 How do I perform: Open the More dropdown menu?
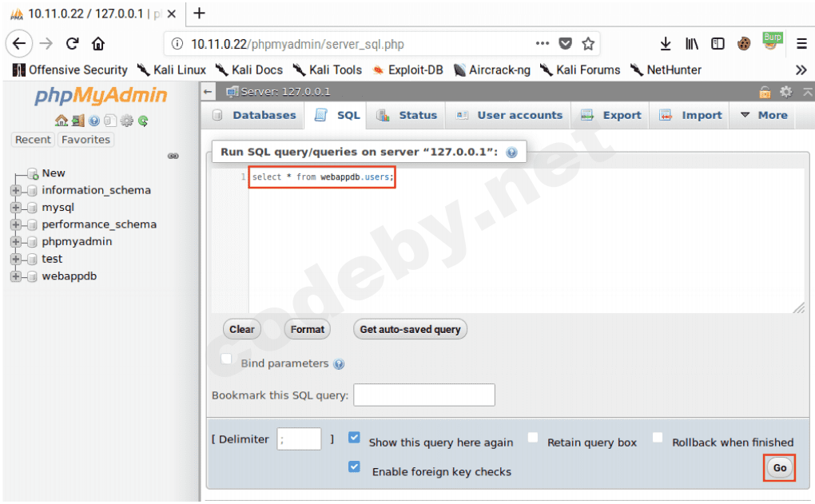tap(764, 115)
